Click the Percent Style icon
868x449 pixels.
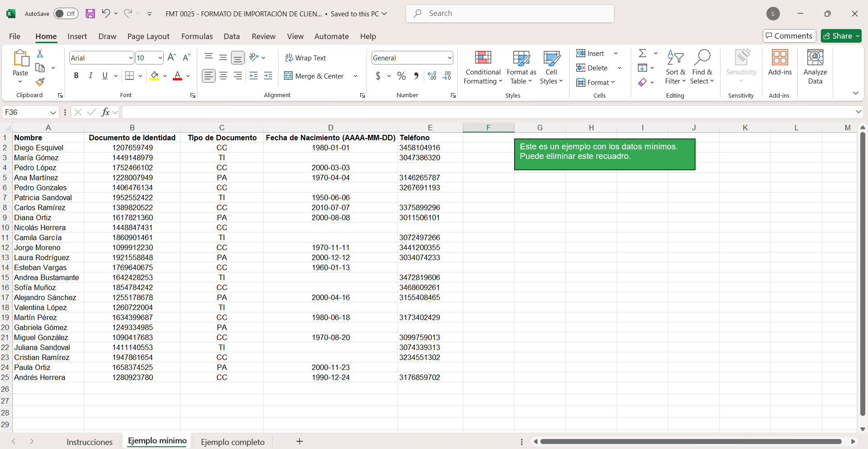pos(401,76)
